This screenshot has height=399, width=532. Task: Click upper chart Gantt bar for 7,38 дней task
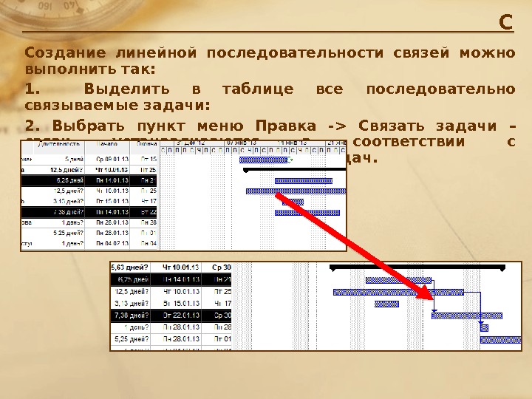(x=307, y=213)
